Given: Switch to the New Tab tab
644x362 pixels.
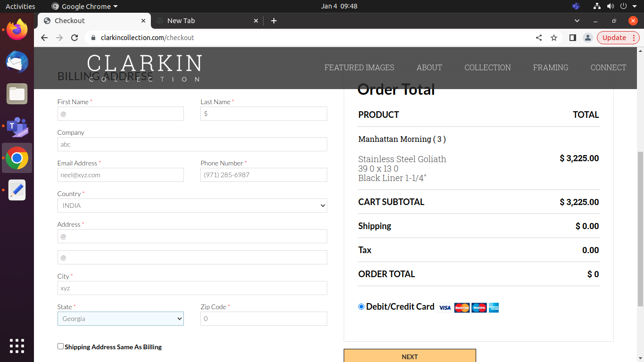Looking at the screenshot, I should [x=207, y=21].
